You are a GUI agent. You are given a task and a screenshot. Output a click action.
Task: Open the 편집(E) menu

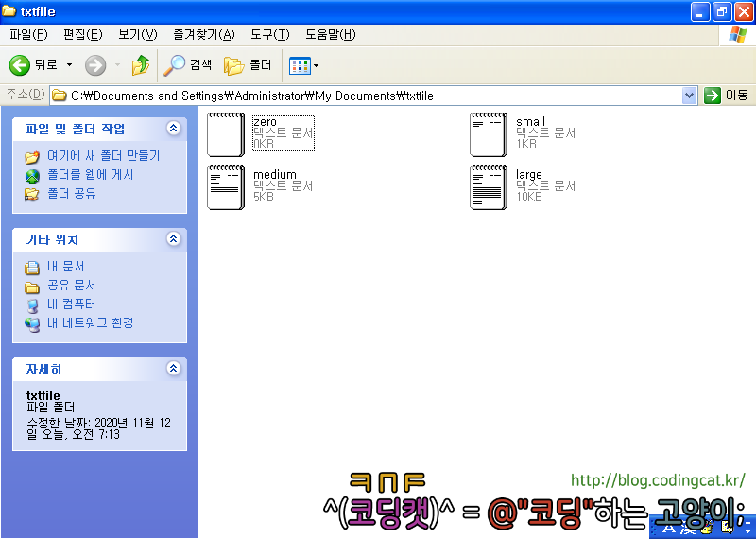tap(83, 35)
